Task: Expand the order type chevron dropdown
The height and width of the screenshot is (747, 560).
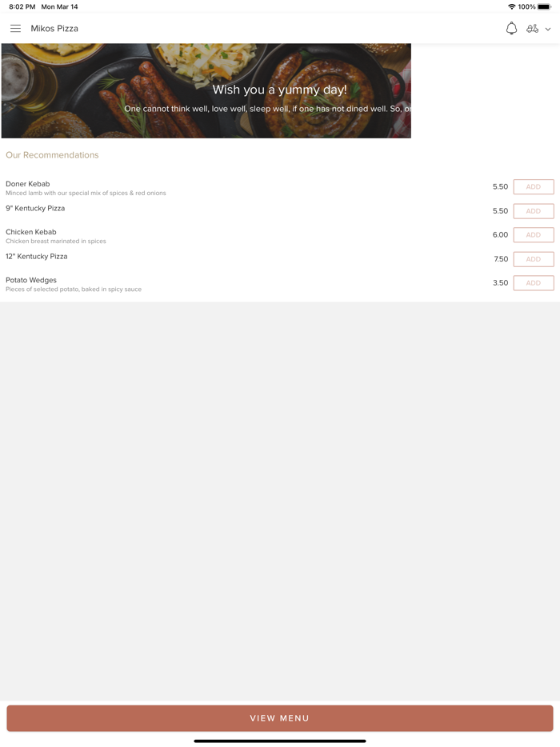Action: point(548,29)
